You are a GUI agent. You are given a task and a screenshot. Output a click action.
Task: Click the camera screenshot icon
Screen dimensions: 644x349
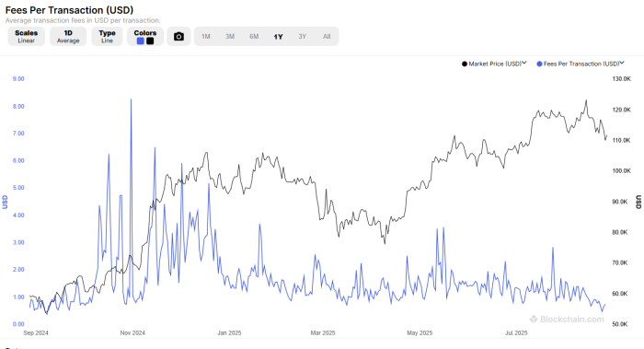(178, 37)
